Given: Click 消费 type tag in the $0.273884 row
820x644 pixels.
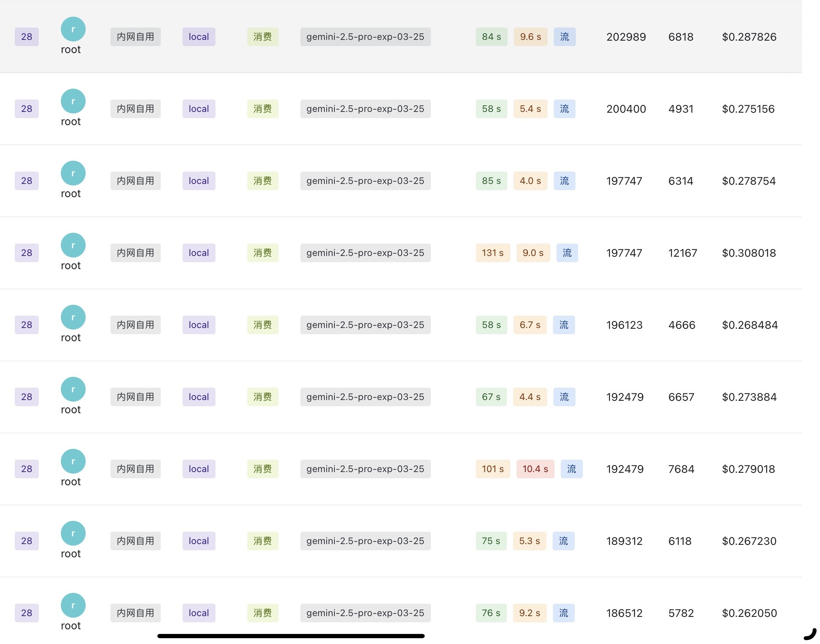Looking at the screenshot, I should [x=262, y=397].
